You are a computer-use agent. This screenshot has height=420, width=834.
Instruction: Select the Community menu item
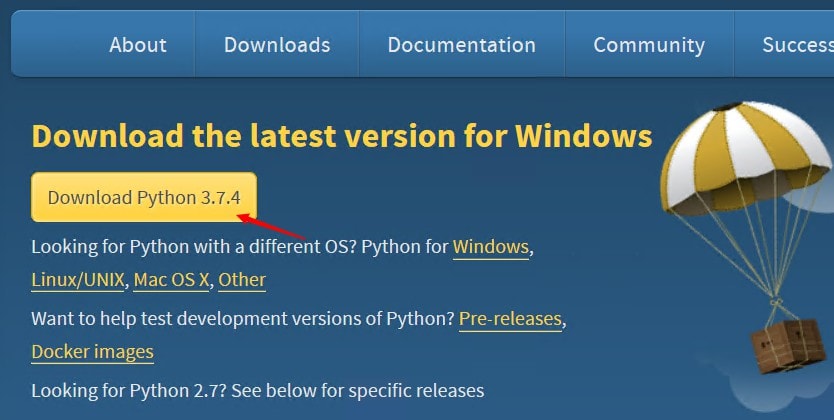point(649,45)
